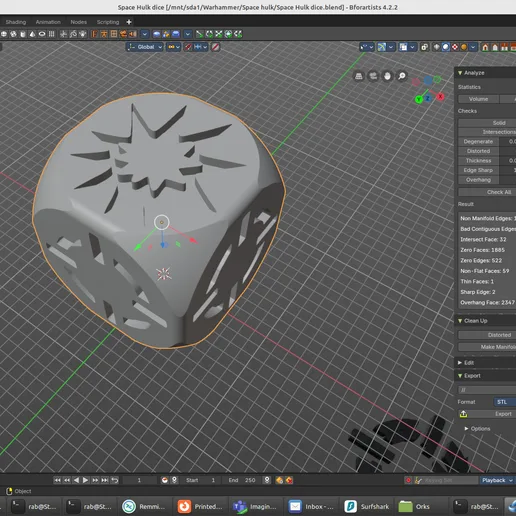516x516 pixels.
Task: Collapse the Clean Up panel
Action: tap(460, 321)
